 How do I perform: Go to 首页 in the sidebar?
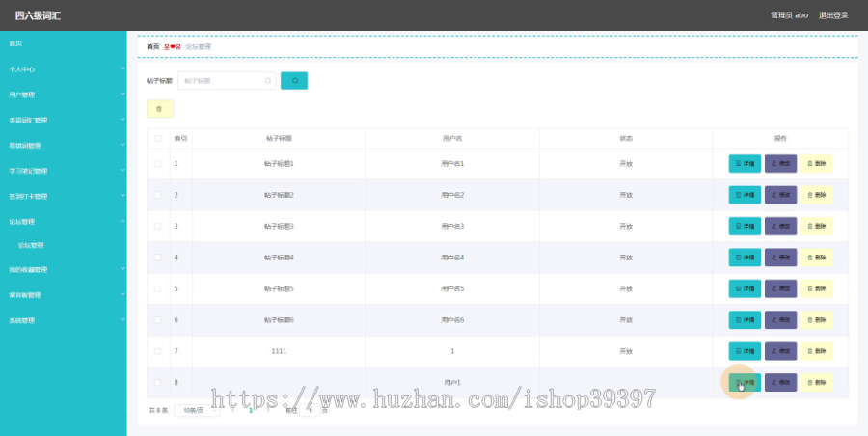(x=63, y=43)
